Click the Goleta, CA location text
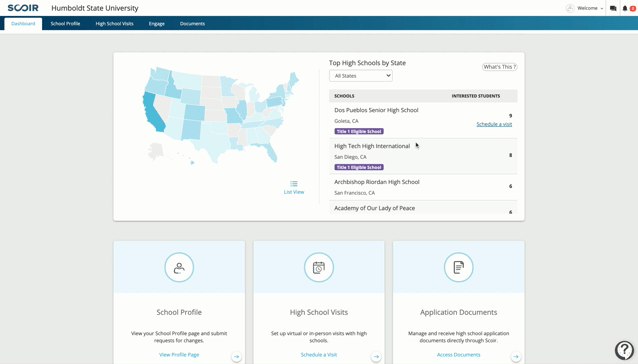638x364 pixels. [346, 121]
